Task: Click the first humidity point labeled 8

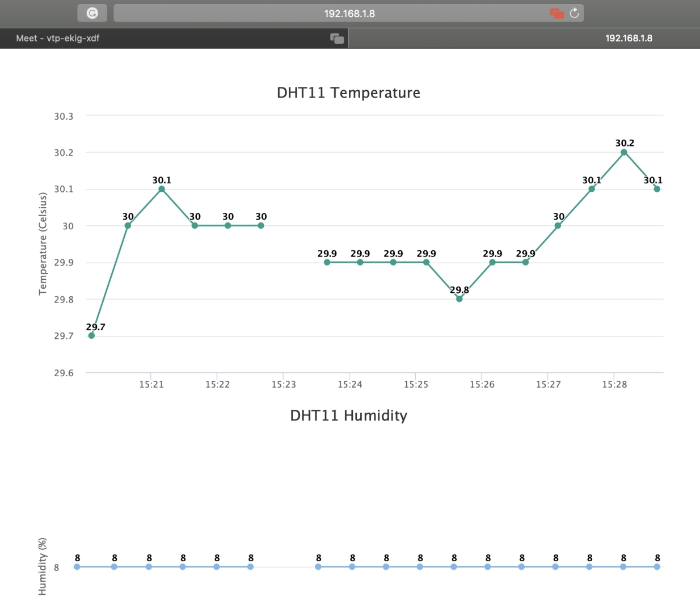Action: (x=77, y=566)
